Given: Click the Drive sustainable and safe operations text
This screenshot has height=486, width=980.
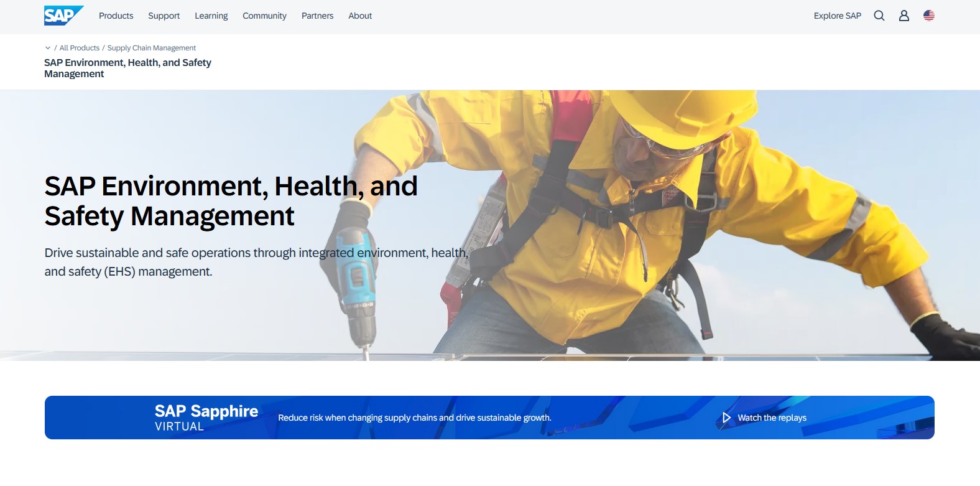Looking at the screenshot, I should coord(256,262).
